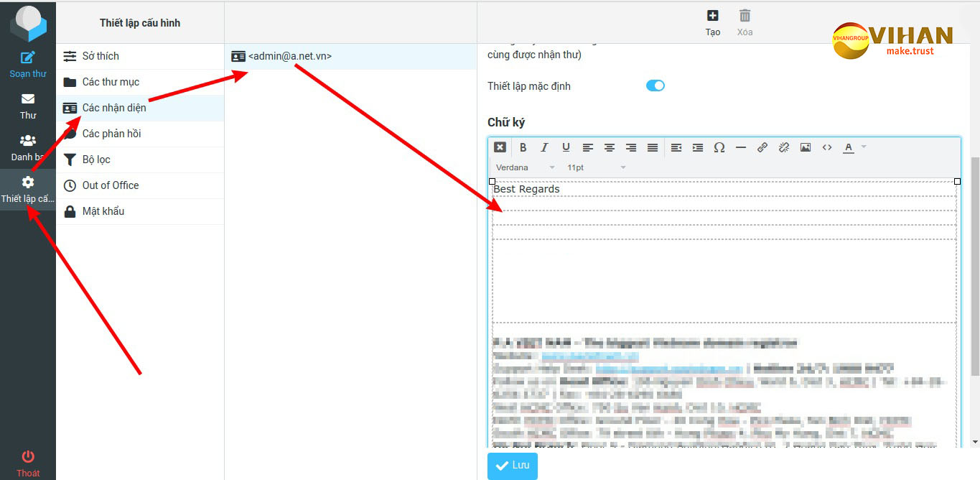The width and height of the screenshot is (980, 480).
Task: Insert an image into the signature
Action: (x=806, y=147)
